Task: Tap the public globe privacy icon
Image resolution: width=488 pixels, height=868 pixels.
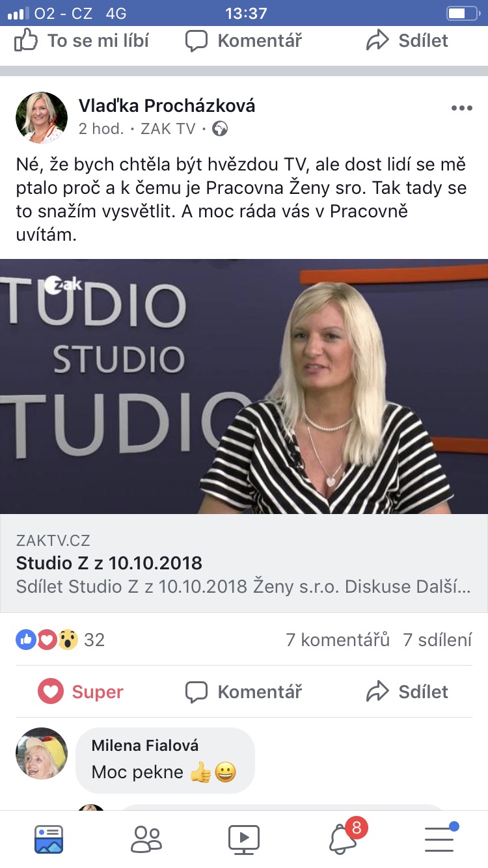Action: click(x=220, y=129)
